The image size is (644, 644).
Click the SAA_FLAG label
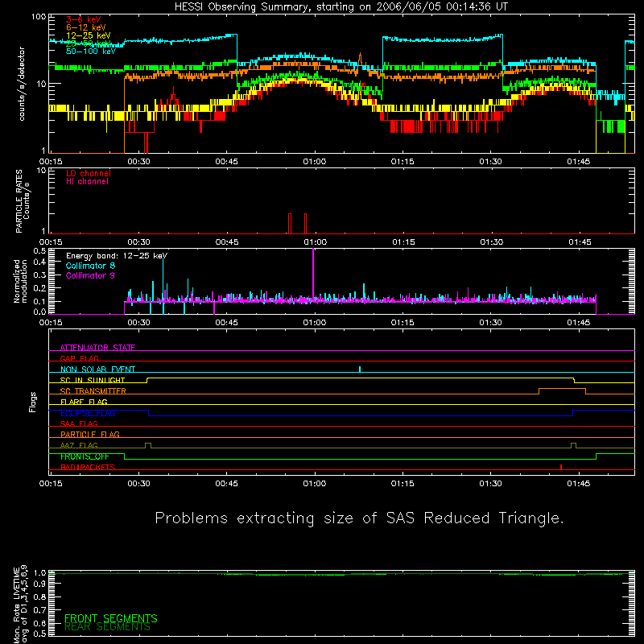click(x=79, y=423)
